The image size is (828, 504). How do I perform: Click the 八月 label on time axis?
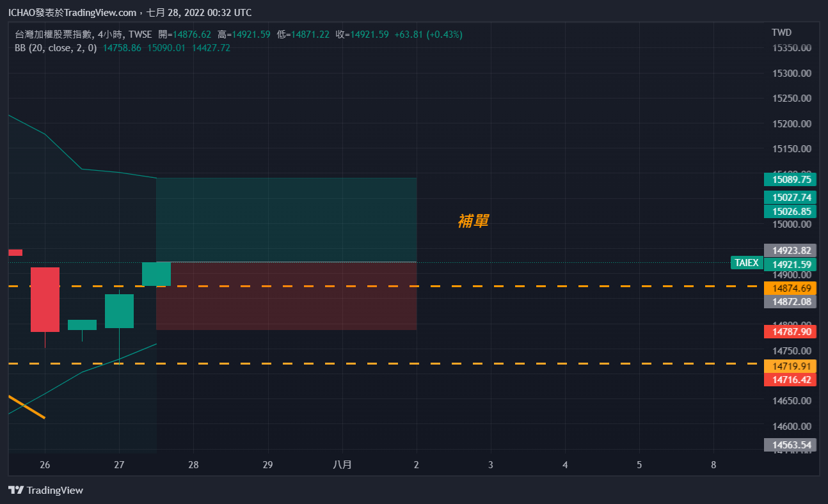pos(342,465)
